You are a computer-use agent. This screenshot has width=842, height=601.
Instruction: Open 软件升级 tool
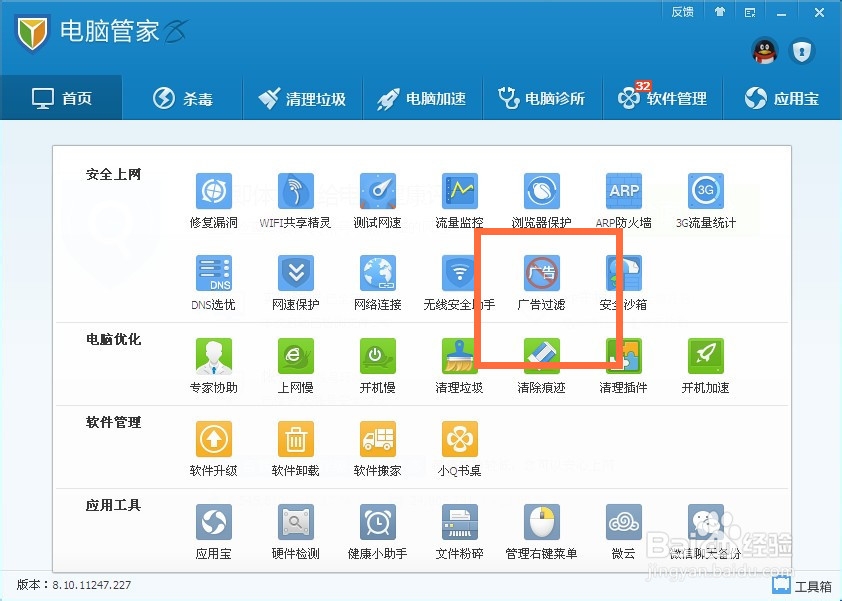point(214,449)
